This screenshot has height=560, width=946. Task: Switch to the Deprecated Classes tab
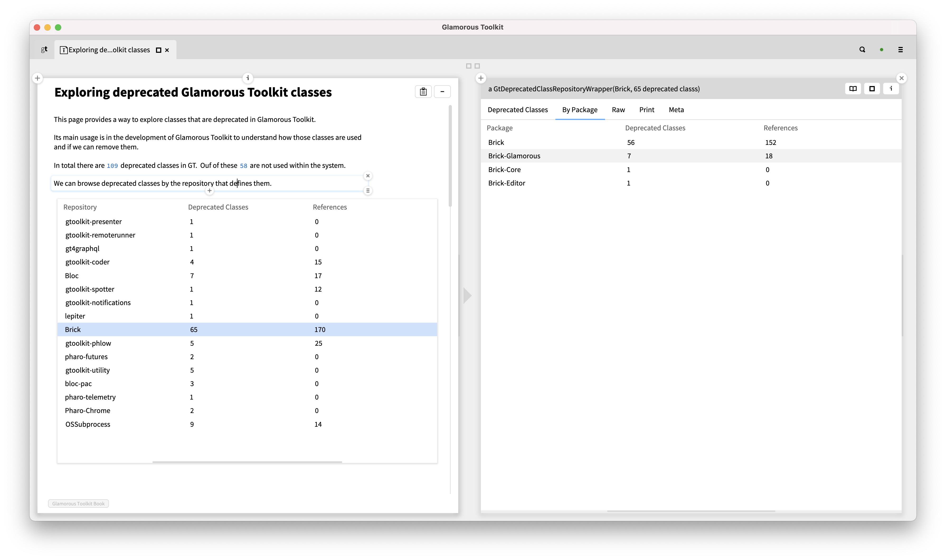tap(517, 110)
